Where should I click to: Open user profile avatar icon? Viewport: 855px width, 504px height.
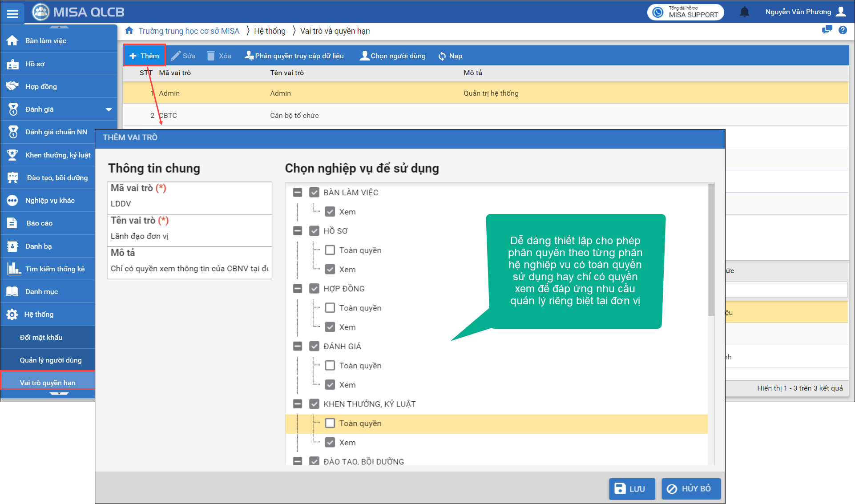841,12
